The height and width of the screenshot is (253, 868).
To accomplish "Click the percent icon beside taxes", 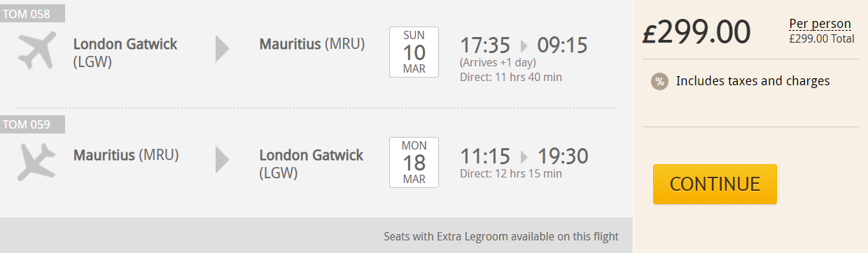I will coord(659,81).
